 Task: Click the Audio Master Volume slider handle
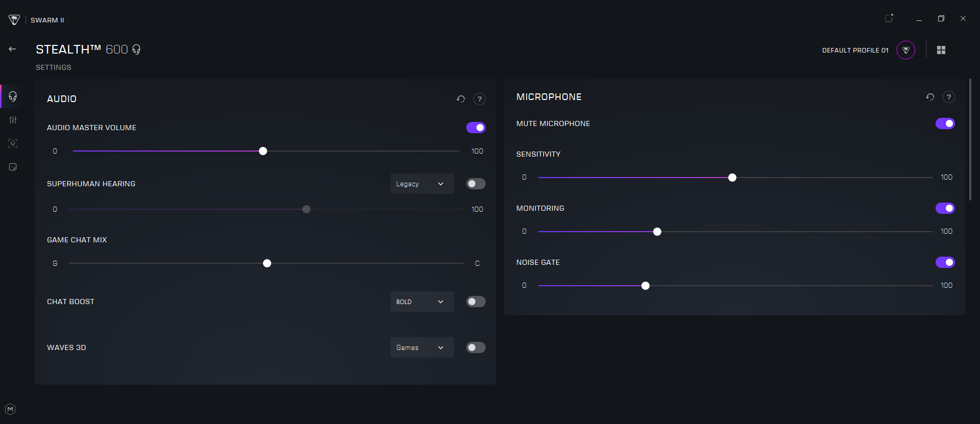point(263,151)
